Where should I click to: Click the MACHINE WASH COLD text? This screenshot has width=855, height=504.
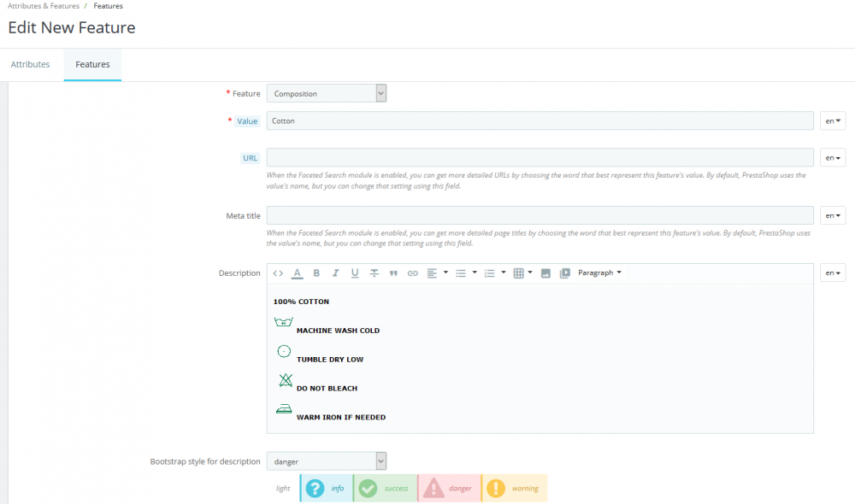tap(338, 331)
